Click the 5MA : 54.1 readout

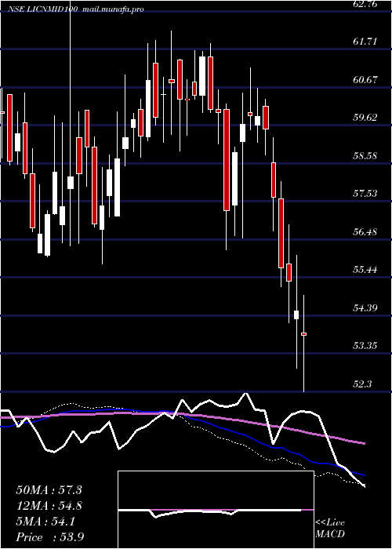pyautogui.click(x=45, y=522)
